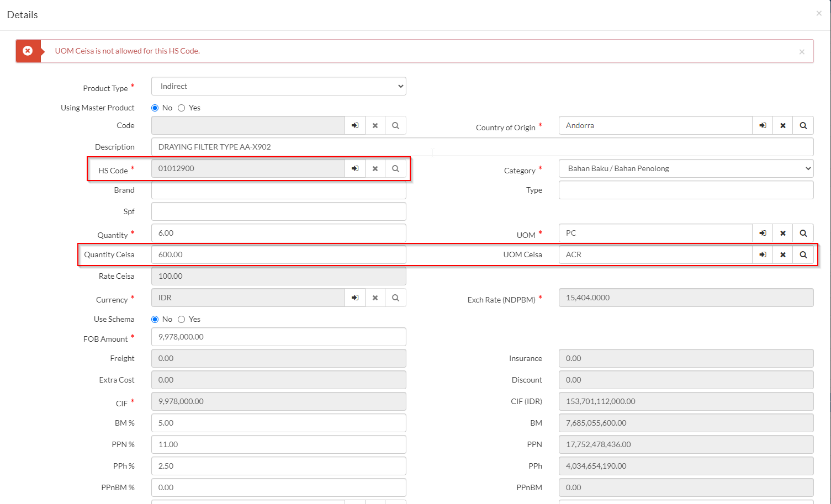Expand the Category dropdown

tap(686, 168)
